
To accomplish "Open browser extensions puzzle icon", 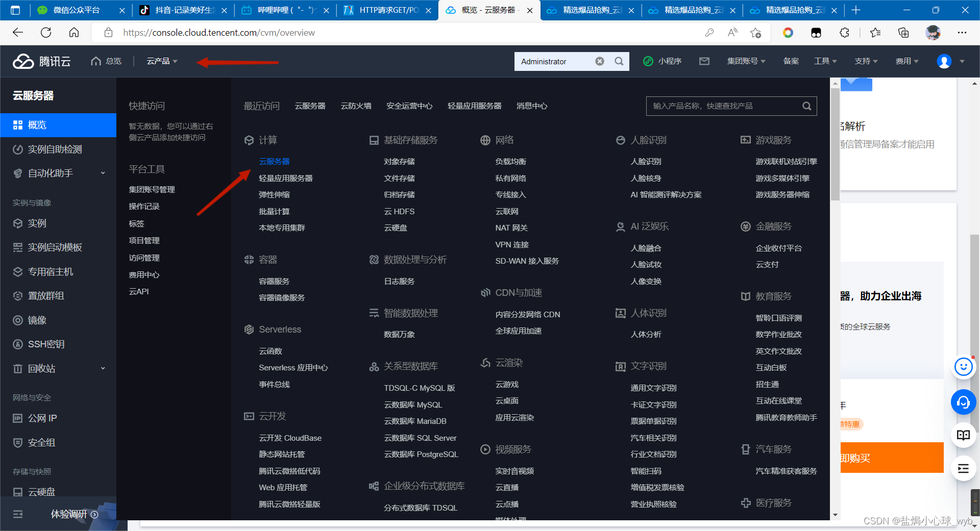I will click(x=845, y=33).
